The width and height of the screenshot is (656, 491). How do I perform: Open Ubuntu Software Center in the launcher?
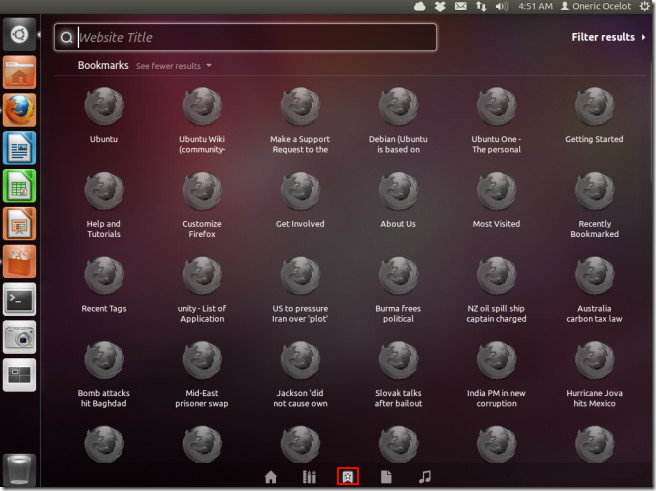coord(19,262)
